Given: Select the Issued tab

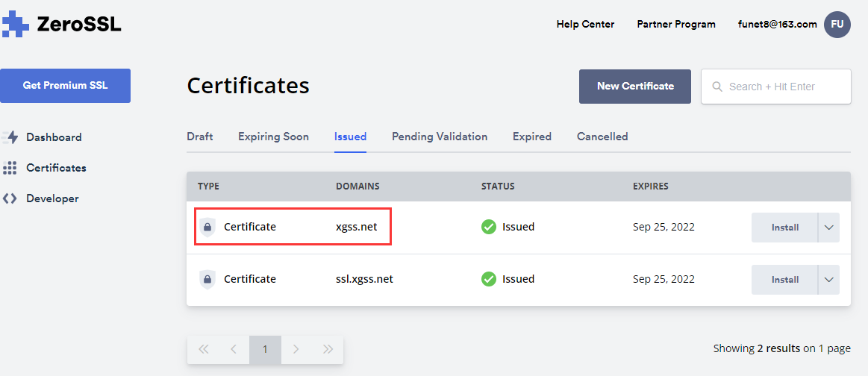Looking at the screenshot, I should (x=351, y=137).
